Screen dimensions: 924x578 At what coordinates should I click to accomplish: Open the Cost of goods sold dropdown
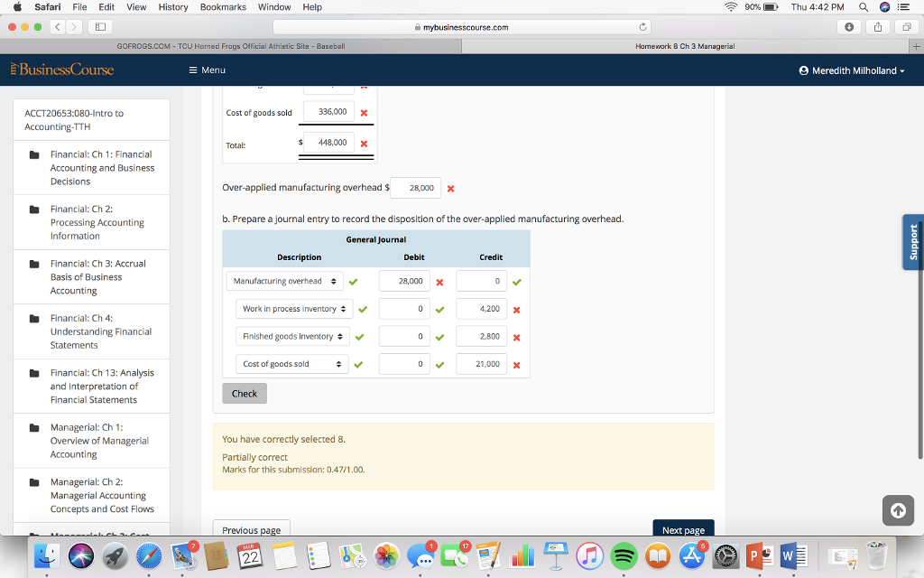(291, 364)
